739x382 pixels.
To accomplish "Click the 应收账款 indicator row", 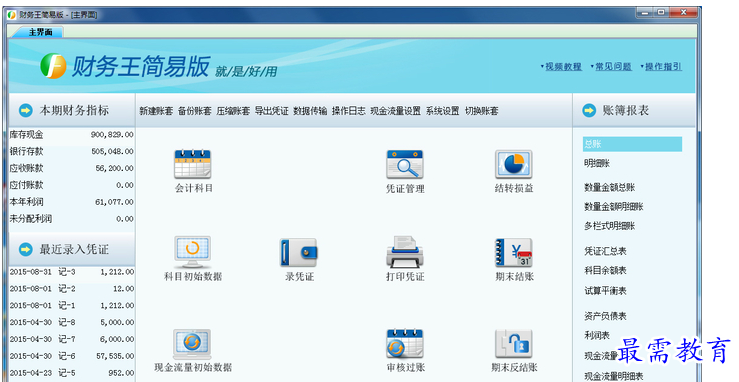I will (x=72, y=168).
